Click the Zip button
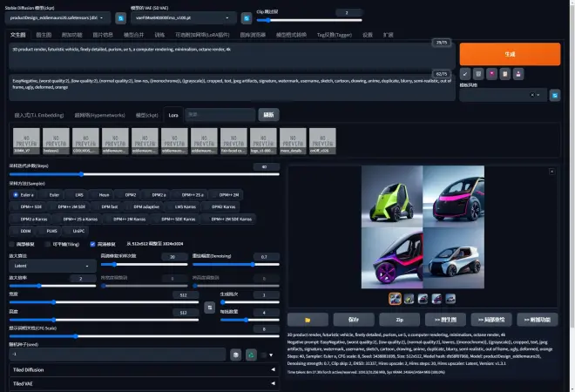575x392 pixels. pos(399,320)
